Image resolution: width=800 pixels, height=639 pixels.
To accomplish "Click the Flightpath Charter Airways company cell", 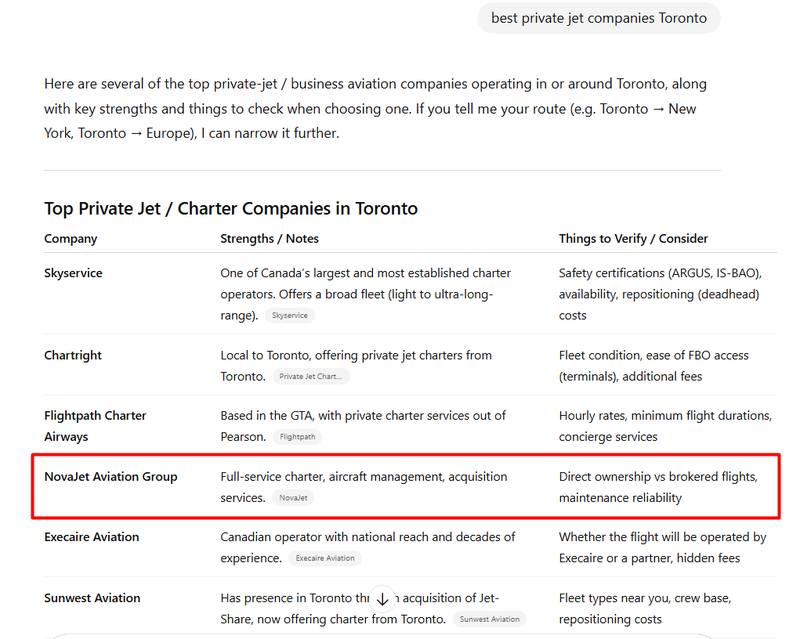I will pos(95,426).
